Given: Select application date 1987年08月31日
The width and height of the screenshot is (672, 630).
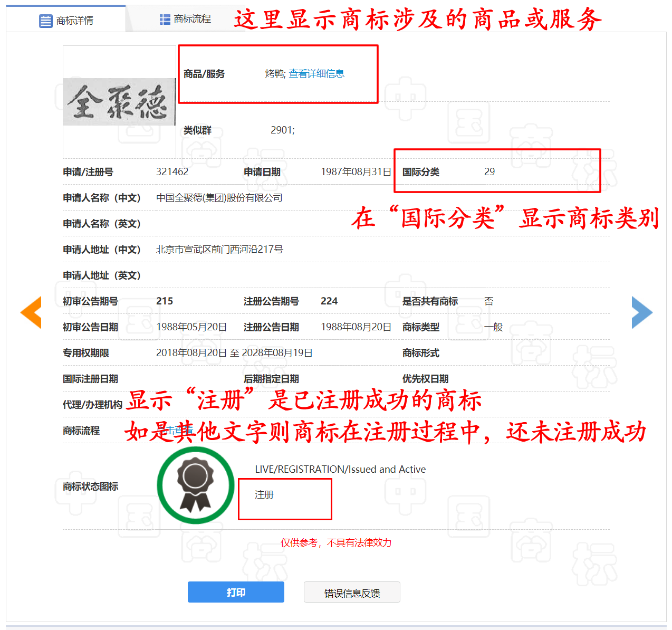Looking at the screenshot, I should (356, 171).
